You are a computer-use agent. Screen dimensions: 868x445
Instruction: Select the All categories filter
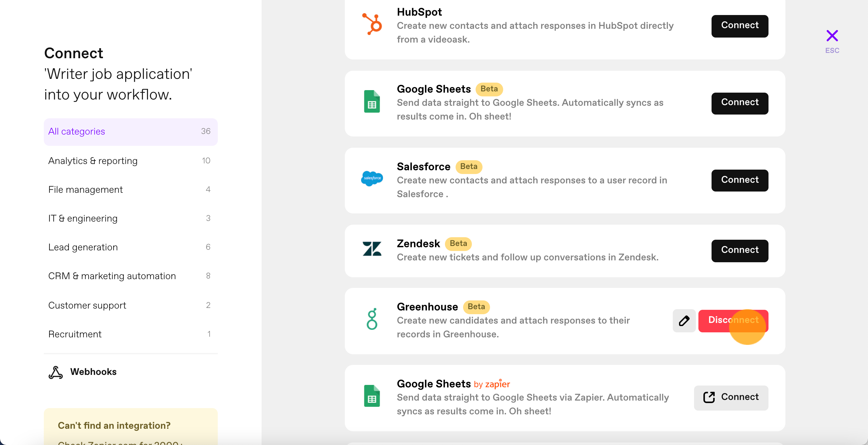[x=131, y=132]
